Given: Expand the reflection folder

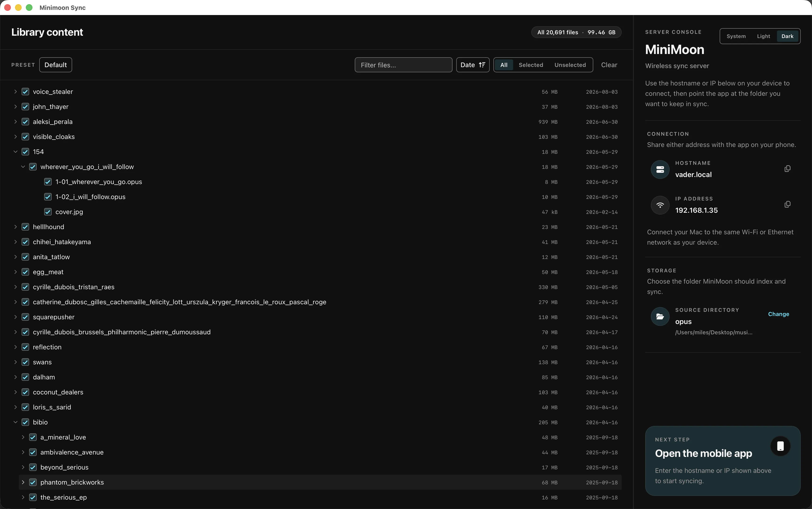Looking at the screenshot, I should point(16,347).
